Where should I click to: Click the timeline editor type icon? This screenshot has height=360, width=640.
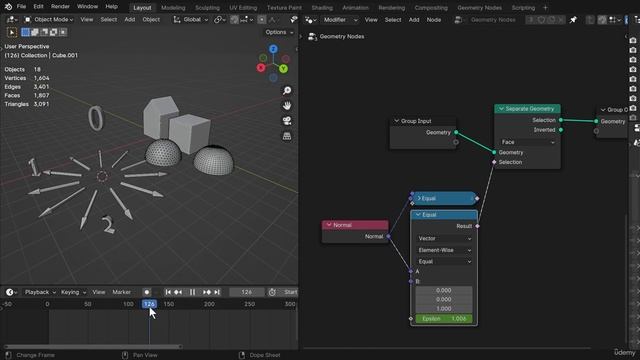(11, 292)
